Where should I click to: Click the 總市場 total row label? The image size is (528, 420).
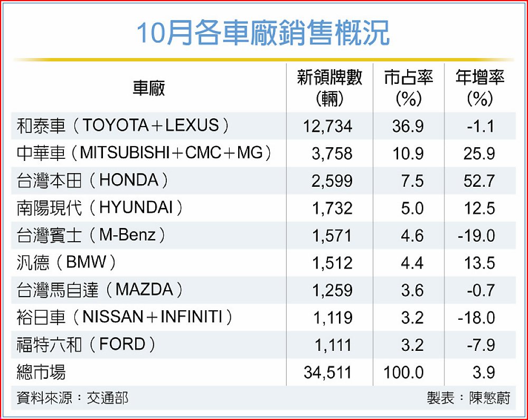click(41, 373)
